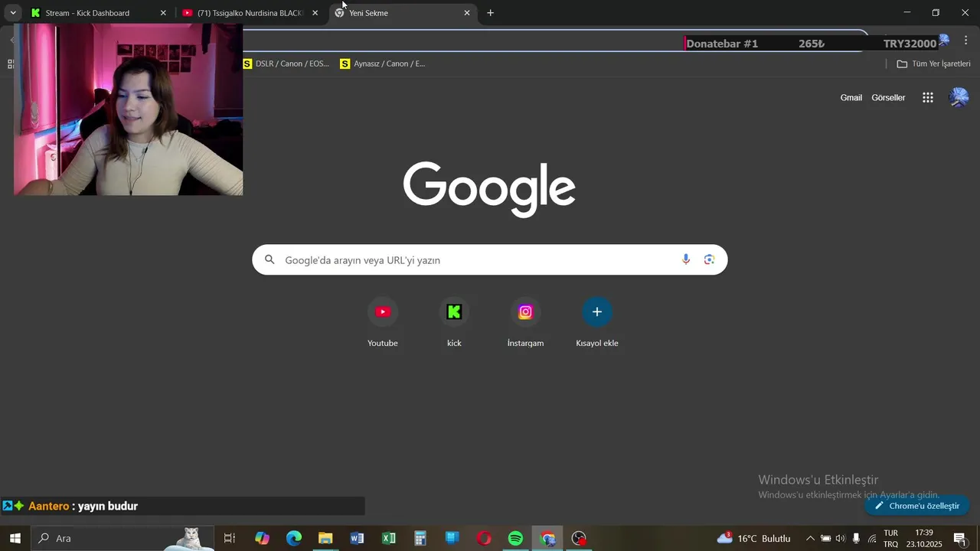Open the kick shortcut

point(454,322)
